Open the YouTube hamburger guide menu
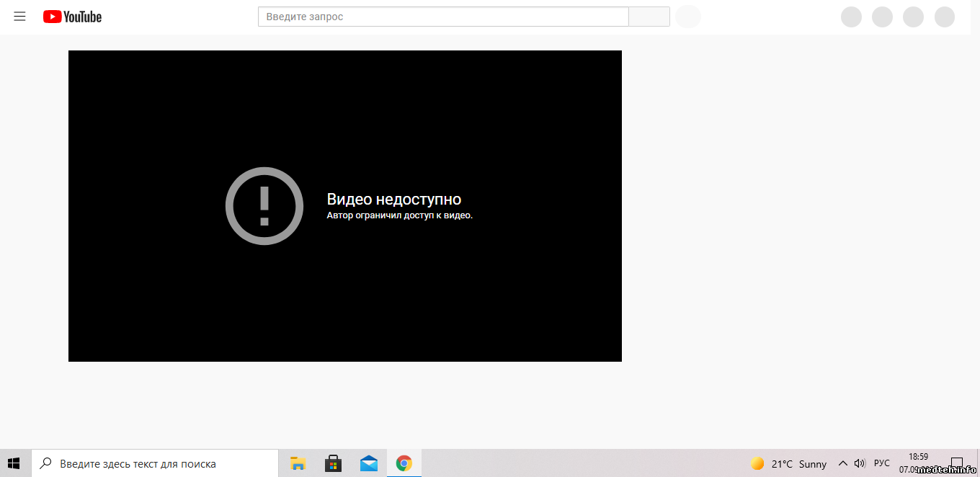 click(19, 17)
